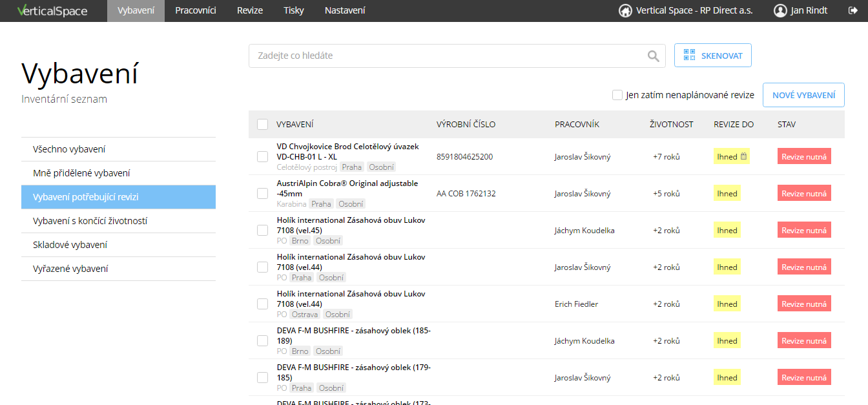Click the Jan Rindt user avatar icon
The height and width of the screenshot is (405, 868).
tap(780, 10)
